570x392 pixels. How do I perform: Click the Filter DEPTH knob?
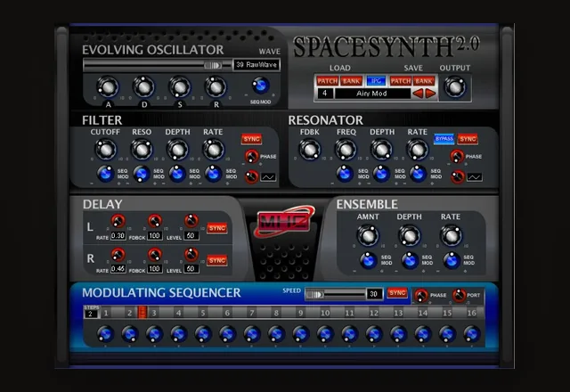click(177, 150)
